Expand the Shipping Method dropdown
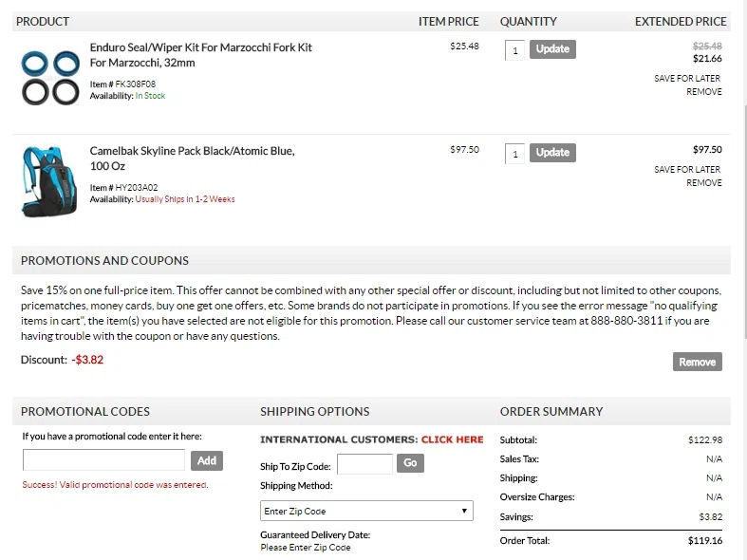 [x=366, y=511]
